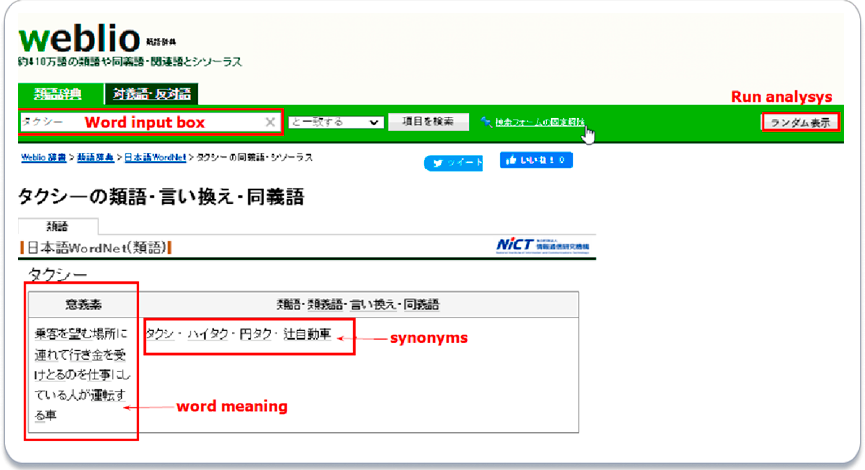Switch to the 対義語・反対語 tab
The image size is (865, 470).
click(x=152, y=94)
